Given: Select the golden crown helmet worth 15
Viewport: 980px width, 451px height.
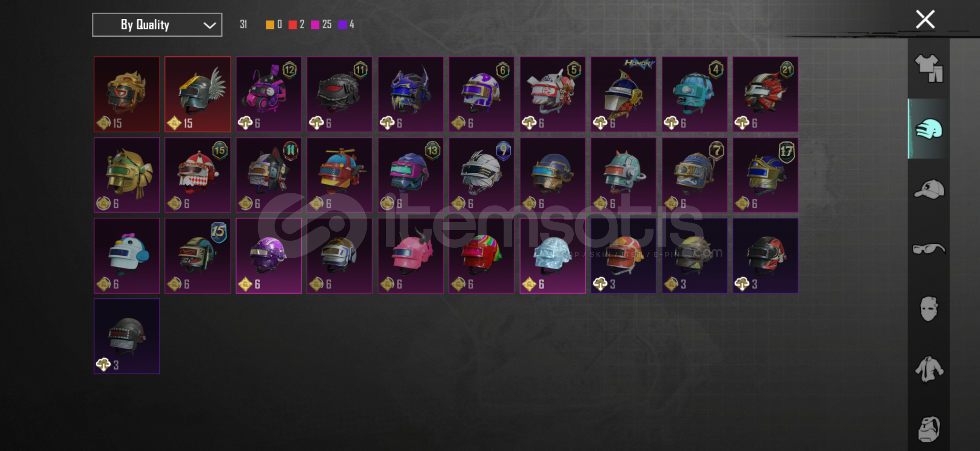Looking at the screenshot, I should [x=127, y=94].
